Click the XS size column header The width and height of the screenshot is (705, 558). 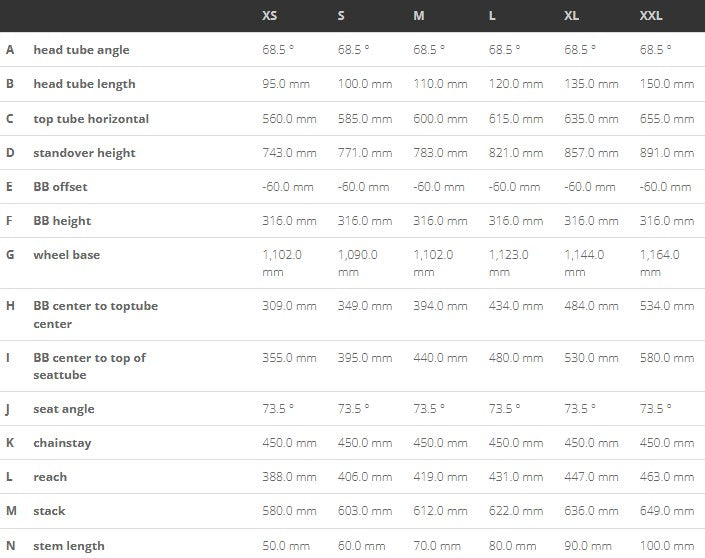tap(270, 17)
